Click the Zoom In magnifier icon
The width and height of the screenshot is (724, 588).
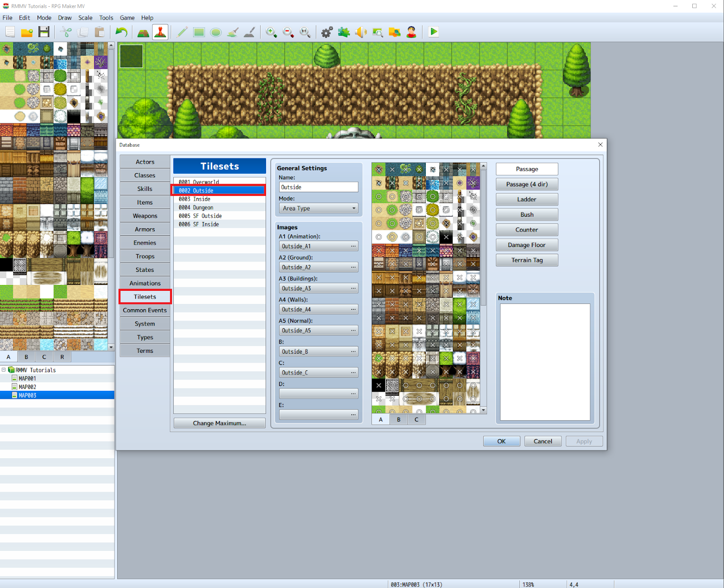point(271,32)
